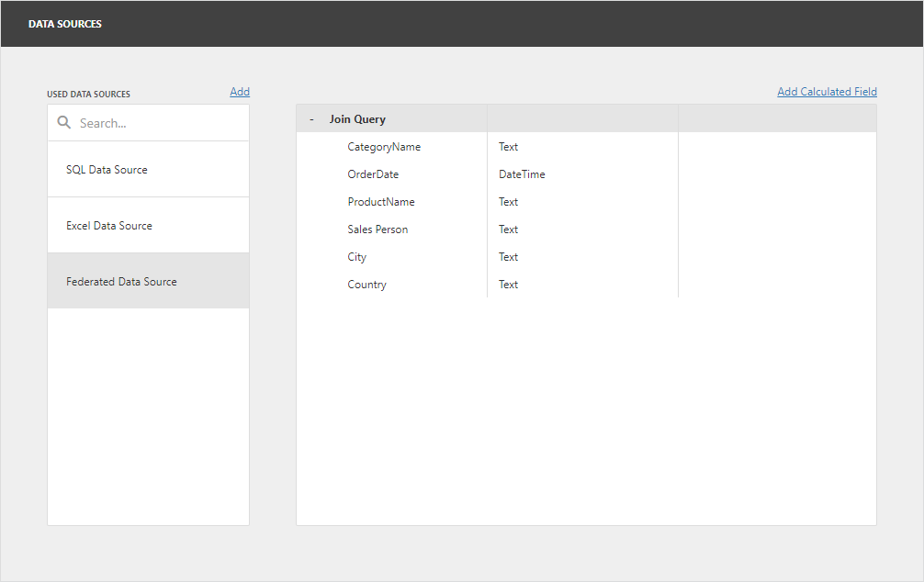Select the Sales Person field

pyautogui.click(x=377, y=229)
